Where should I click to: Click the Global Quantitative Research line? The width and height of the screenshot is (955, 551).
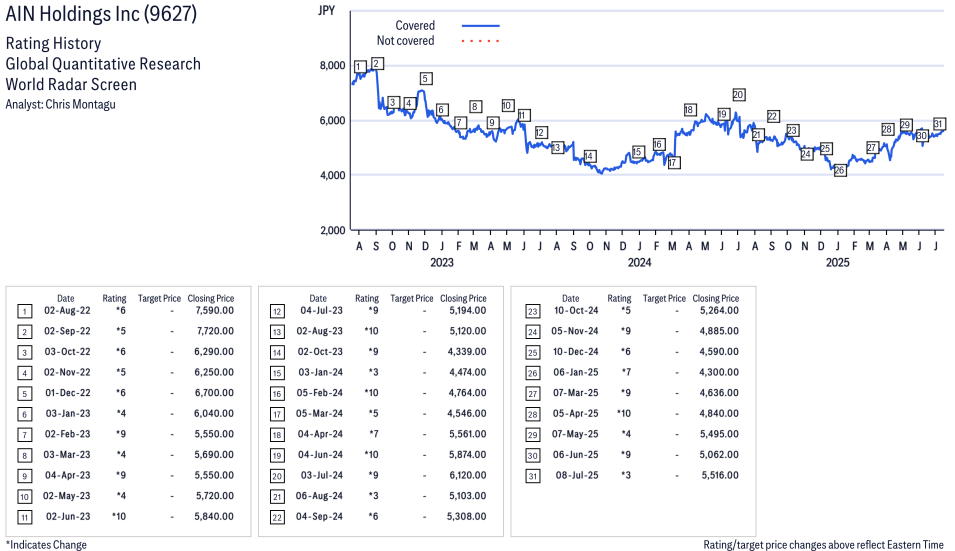[x=103, y=64]
